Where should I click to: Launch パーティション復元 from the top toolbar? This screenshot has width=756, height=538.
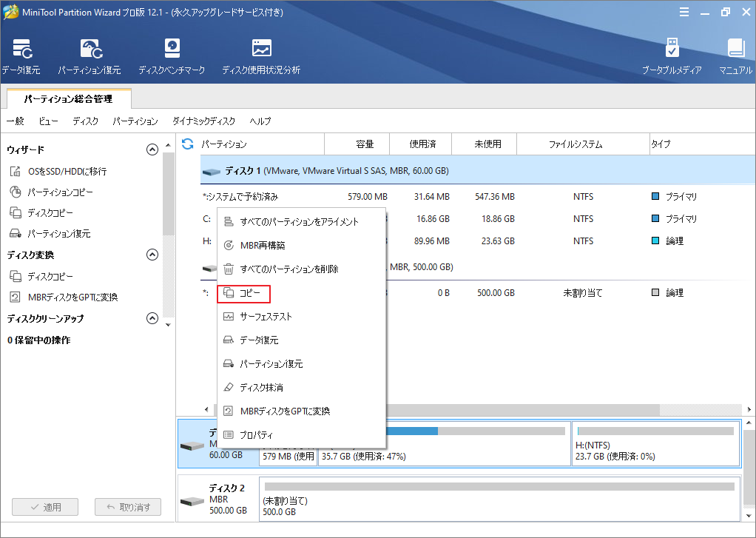tap(90, 56)
